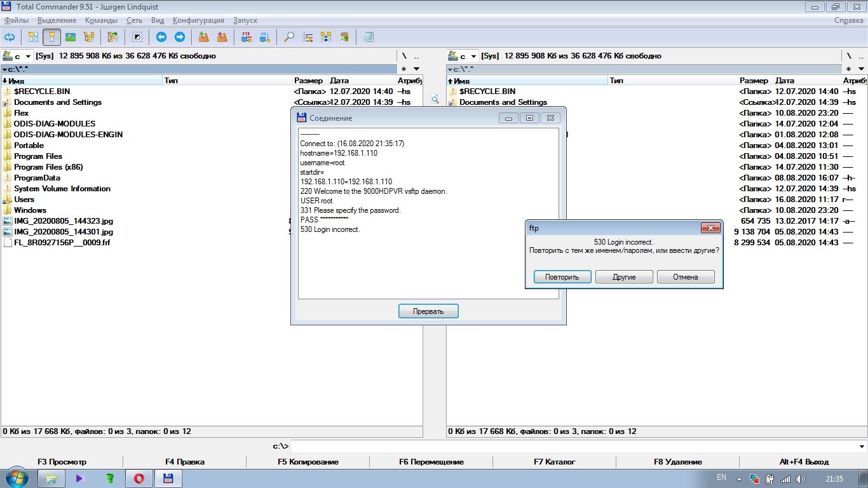The height and width of the screenshot is (488, 868).
Task: Click Повторить in the ftp dialog
Action: 562,277
